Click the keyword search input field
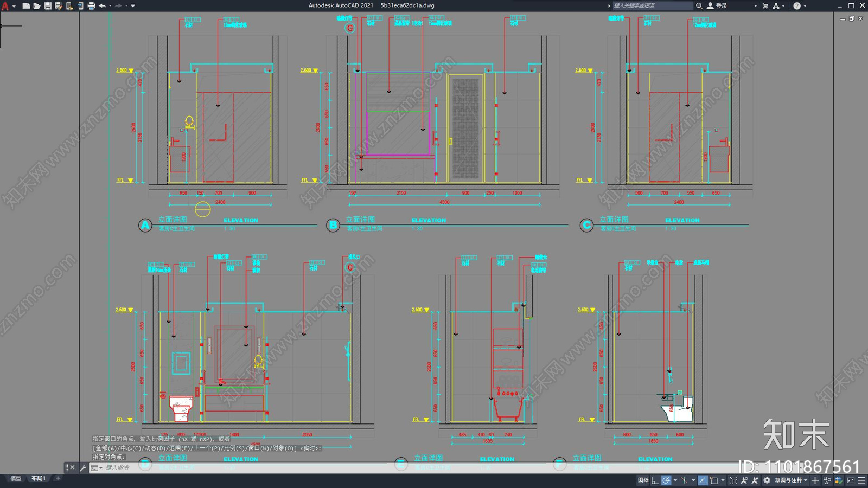Screen dimensions: 868x488 coord(653,5)
